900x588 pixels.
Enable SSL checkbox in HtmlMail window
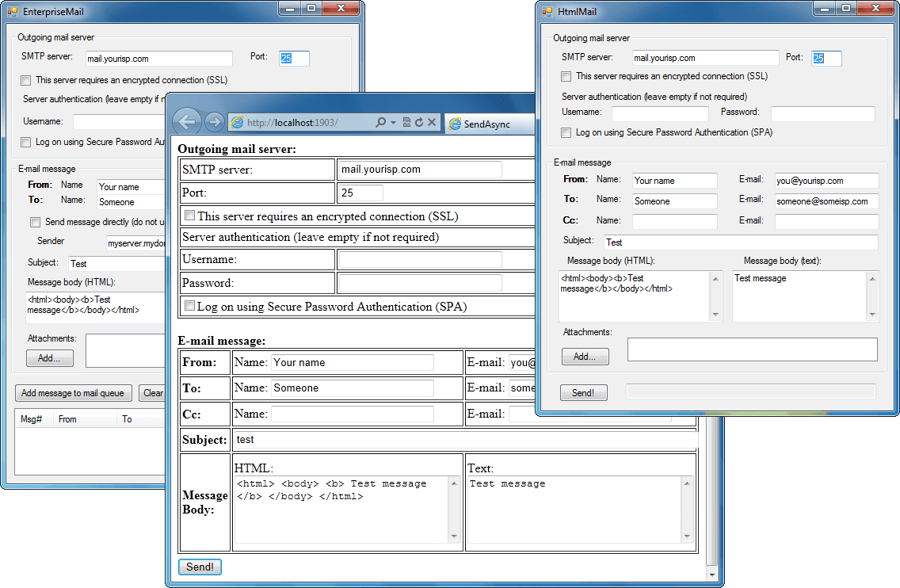pyautogui.click(x=566, y=76)
